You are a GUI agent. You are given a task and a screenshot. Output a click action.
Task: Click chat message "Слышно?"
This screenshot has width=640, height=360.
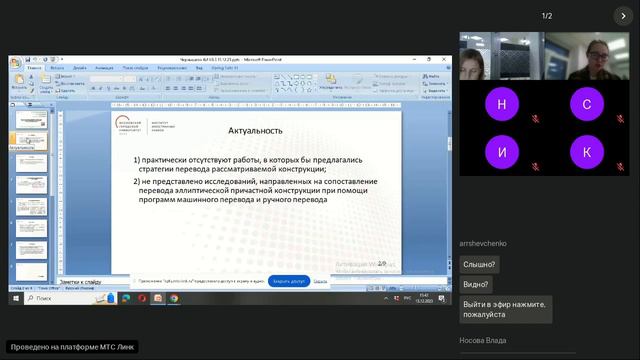pos(479,264)
